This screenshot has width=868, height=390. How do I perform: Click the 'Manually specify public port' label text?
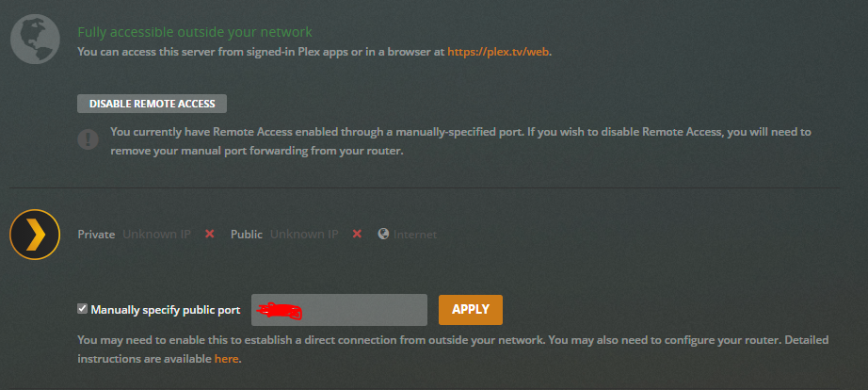click(x=165, y=310)
